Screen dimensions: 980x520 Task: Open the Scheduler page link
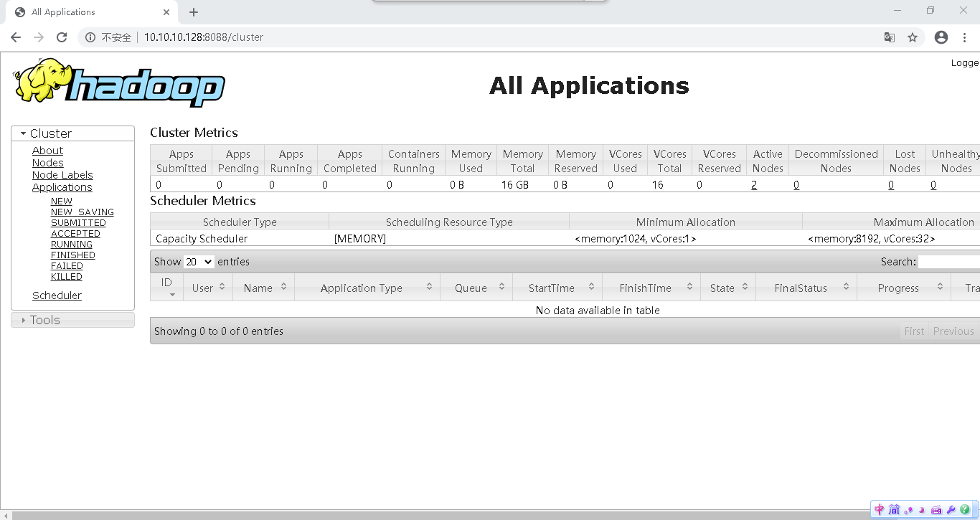[57, 296]
